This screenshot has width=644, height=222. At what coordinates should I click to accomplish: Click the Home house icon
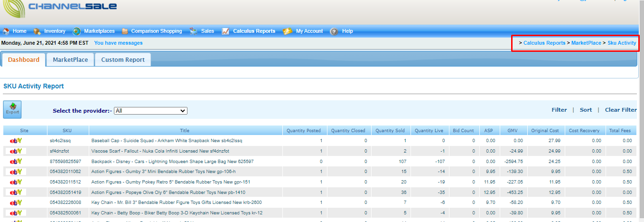(6, 31)
